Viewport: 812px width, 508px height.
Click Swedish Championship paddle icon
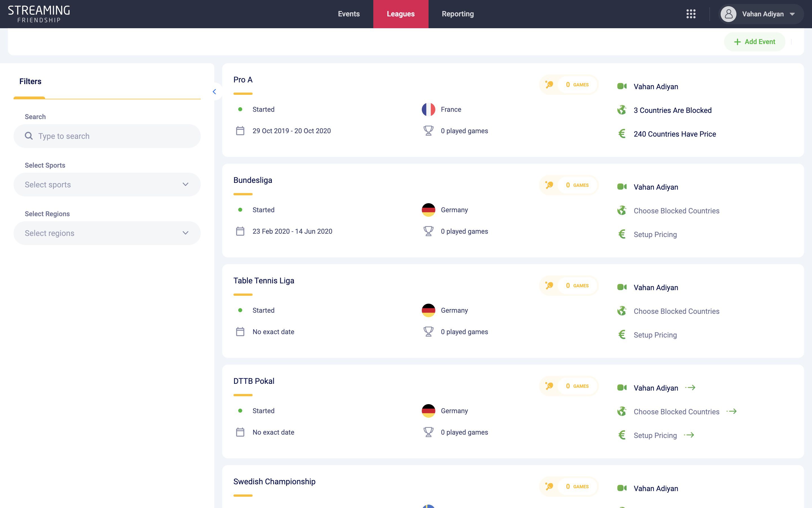click(549, 487)
